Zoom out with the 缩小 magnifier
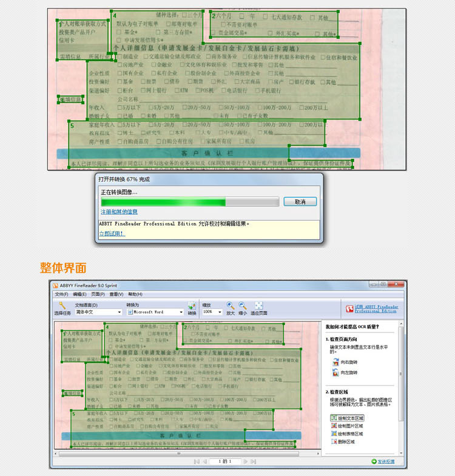The width and height of the screenshot is (455, 476). (x=243, y=306)
